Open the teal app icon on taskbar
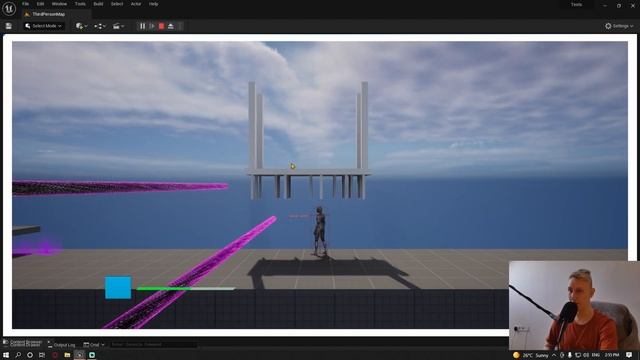 (92, 355)
